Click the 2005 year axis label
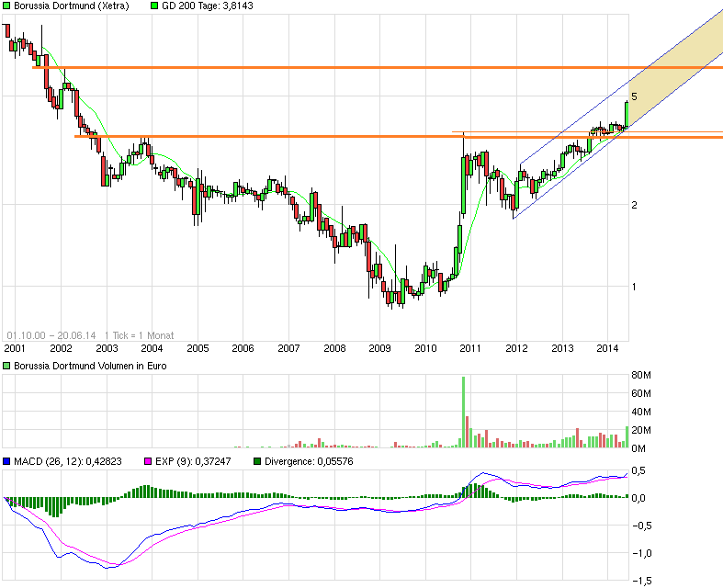723x588 pixels. click(198, 348)
